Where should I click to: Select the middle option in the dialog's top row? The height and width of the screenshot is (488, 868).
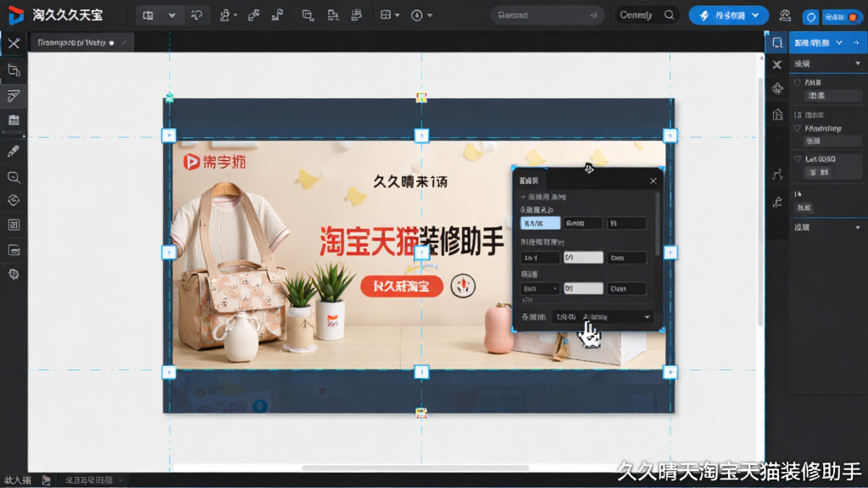(583, 223)
